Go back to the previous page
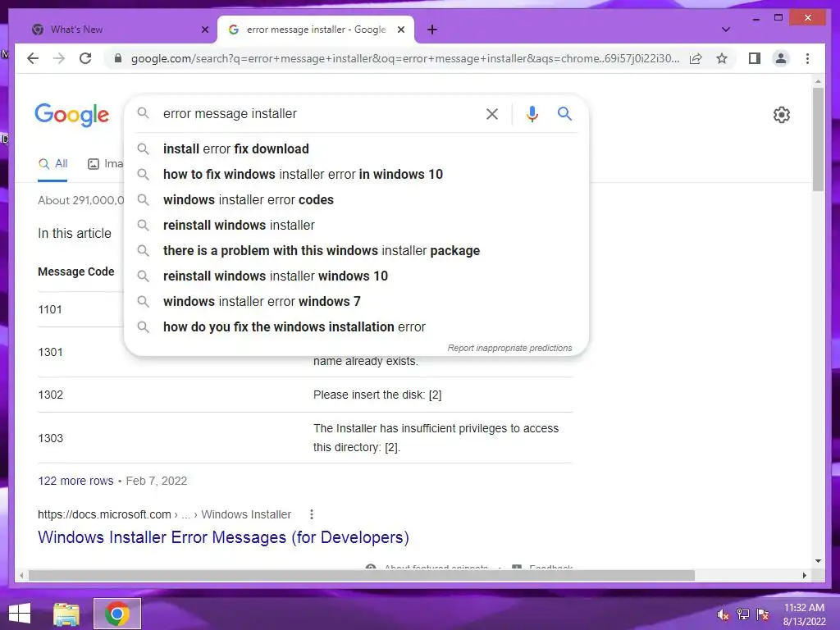840x630 pixels. point(33,58)
